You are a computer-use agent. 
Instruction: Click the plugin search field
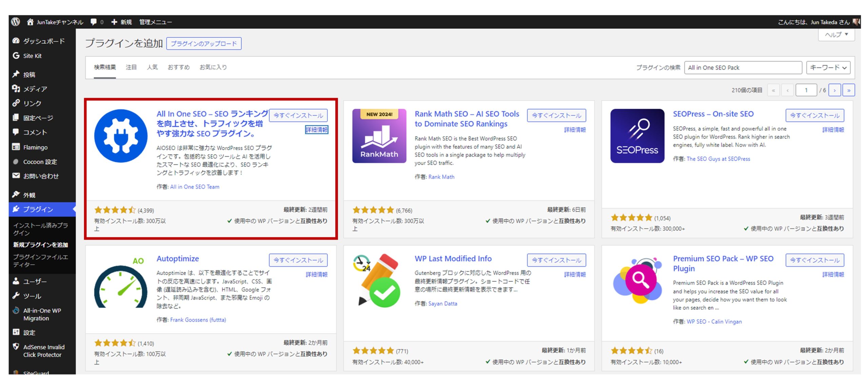coord(743,68)
